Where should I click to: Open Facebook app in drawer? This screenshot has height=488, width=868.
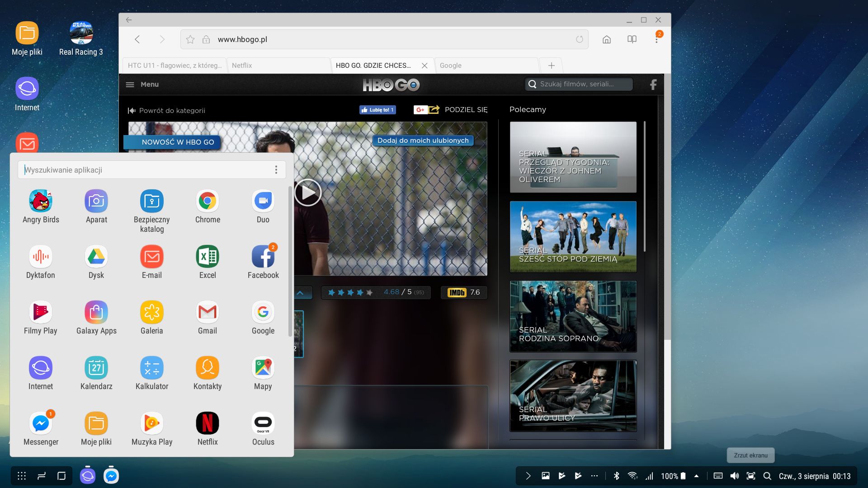pos(263,263)
